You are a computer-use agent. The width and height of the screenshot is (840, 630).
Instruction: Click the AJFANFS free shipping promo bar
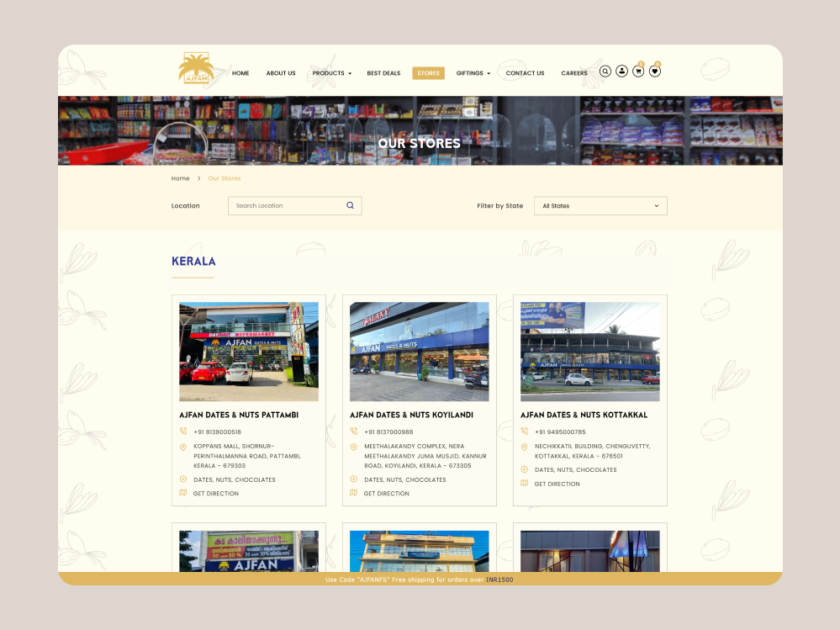coord(420,579)
